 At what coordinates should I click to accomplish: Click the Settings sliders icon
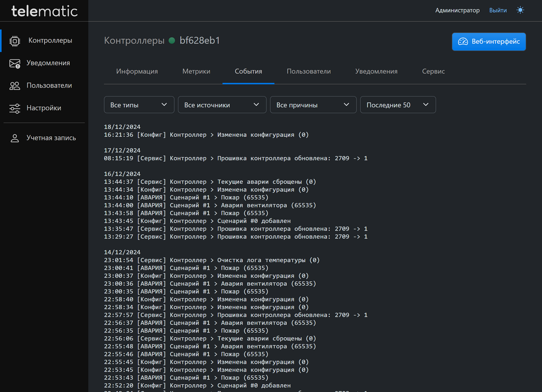tap(15, 108)
